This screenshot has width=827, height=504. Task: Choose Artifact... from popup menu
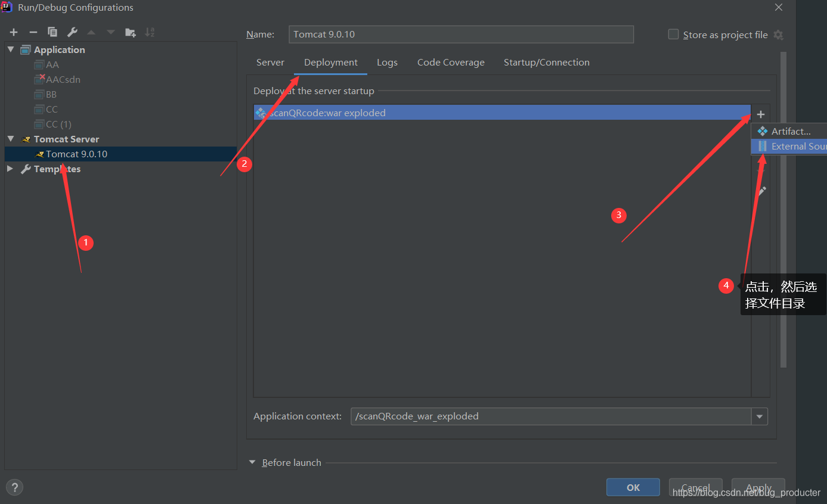tap(789, 131)
